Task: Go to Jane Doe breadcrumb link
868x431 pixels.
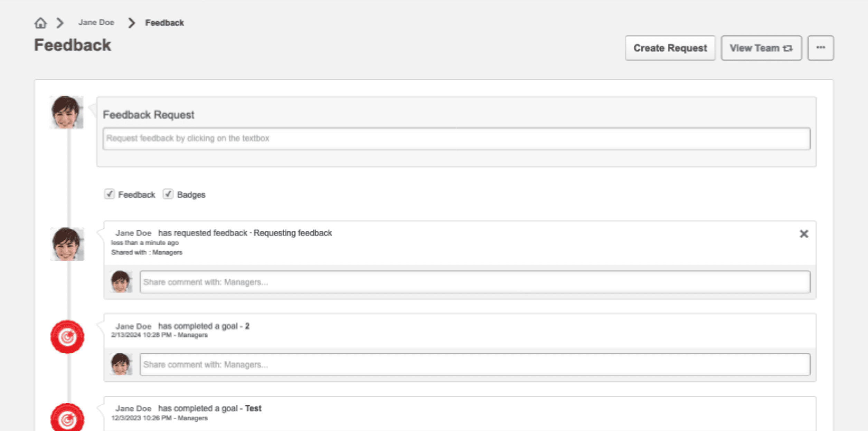Action: click(96, 23)
